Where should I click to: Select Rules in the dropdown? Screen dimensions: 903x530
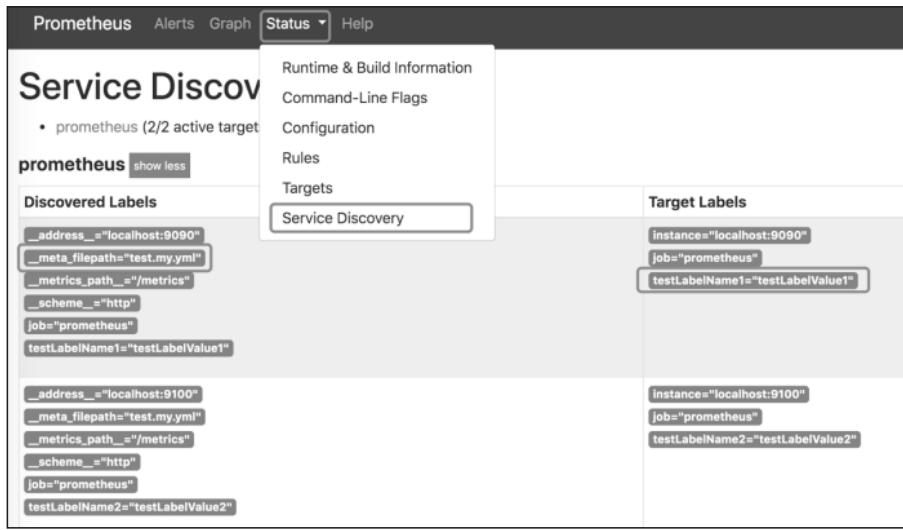tap(301, 158)
